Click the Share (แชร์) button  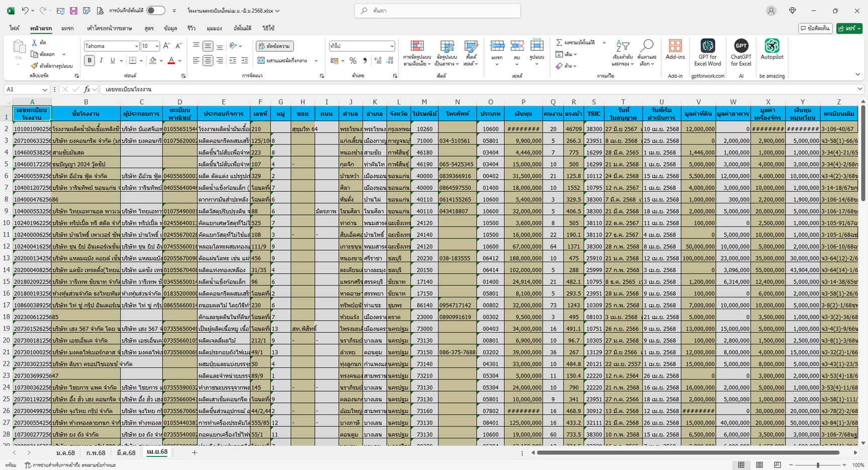pos(849,29)
